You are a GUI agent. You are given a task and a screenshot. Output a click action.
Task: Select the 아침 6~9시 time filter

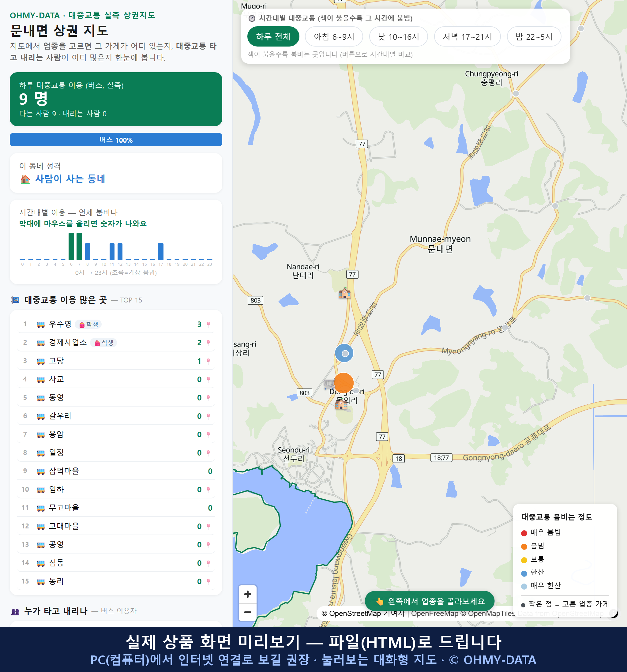coord(334,36)
